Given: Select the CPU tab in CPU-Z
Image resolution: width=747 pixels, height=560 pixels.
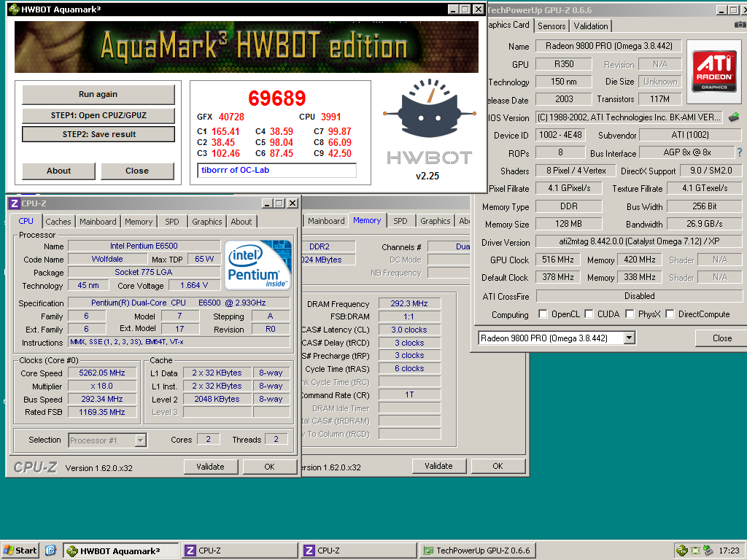Looking at the screenshot, I should coord(26,221).
